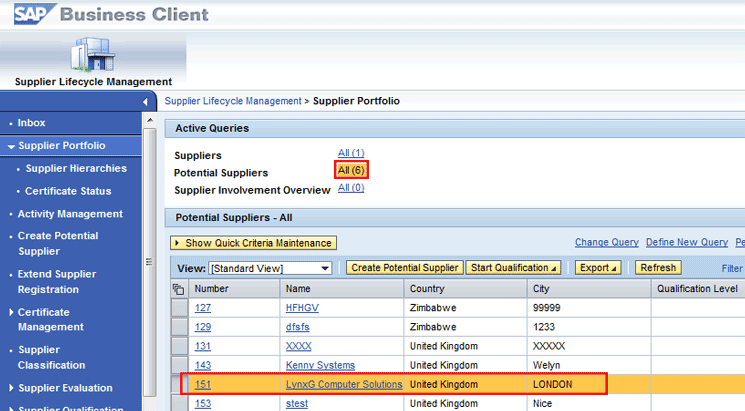The image size is (745, 411).
Task: Show Quick Criteria Maintenance expander
Action: 253,243
